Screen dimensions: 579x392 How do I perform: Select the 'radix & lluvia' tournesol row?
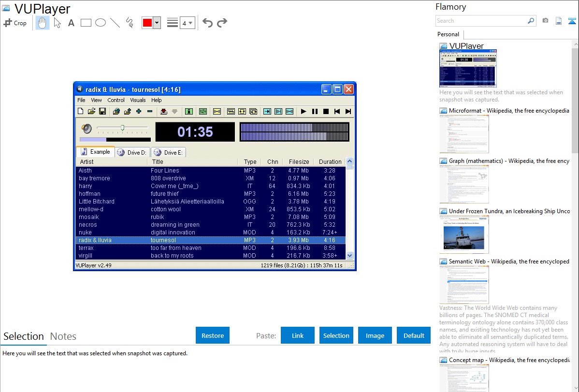pyautogui.click(x=211, y=240)
